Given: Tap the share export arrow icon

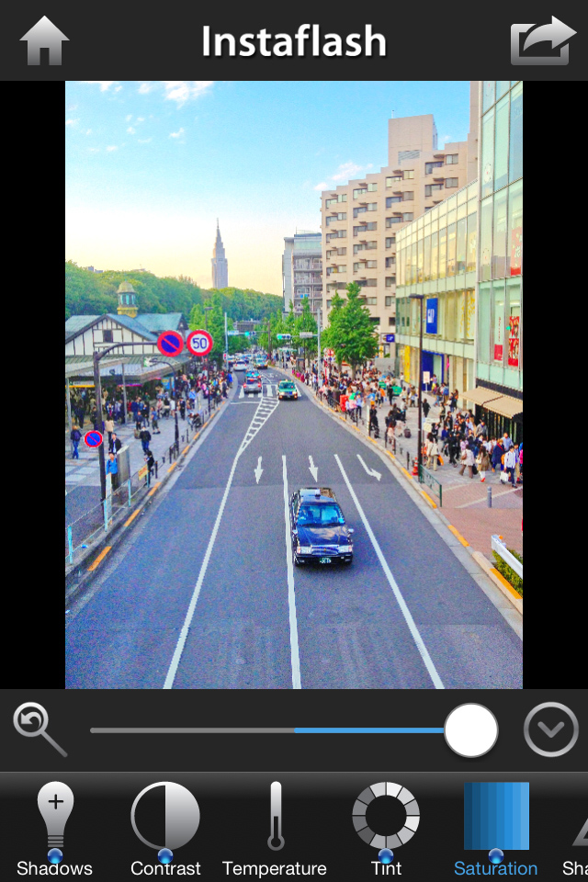Looking at the screenshot, I should [x=542, y=40].
